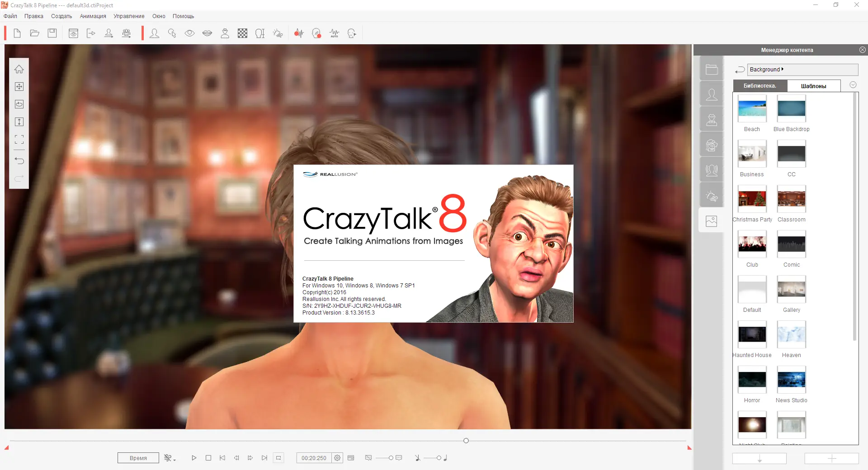This screenshot has height=470, width=868.
Task: Enable the voice recording tool
Action: [x=299, y=33]
